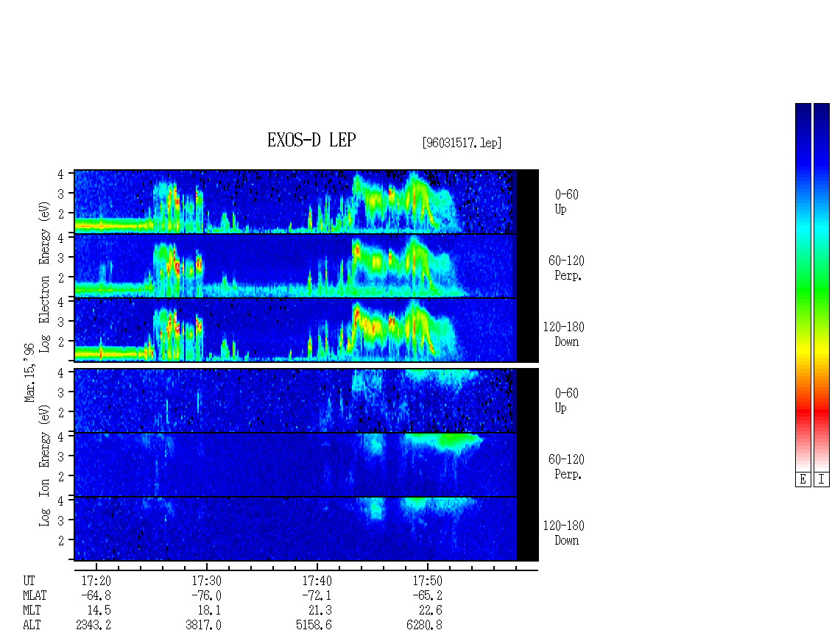Image resolution: width=832 pixels, height=644 pixels.
Task: Click the Mar. 15, '96 date label
Action: (x=29, y=373)
